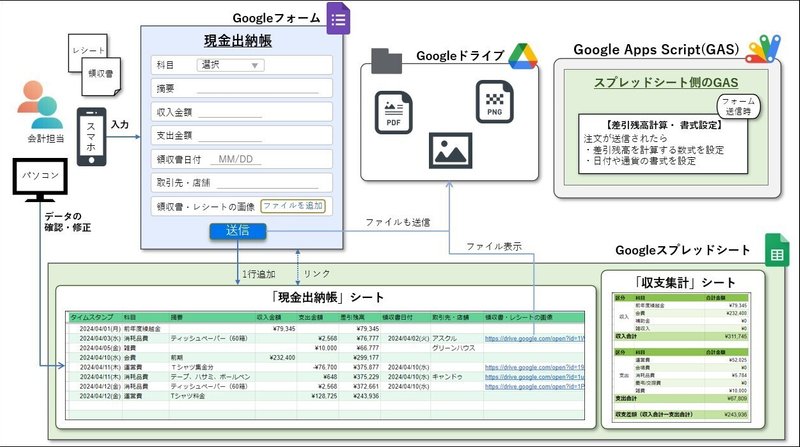
Task: Click the Google Drive triangle logo
Action: click(x=523, y=56)
